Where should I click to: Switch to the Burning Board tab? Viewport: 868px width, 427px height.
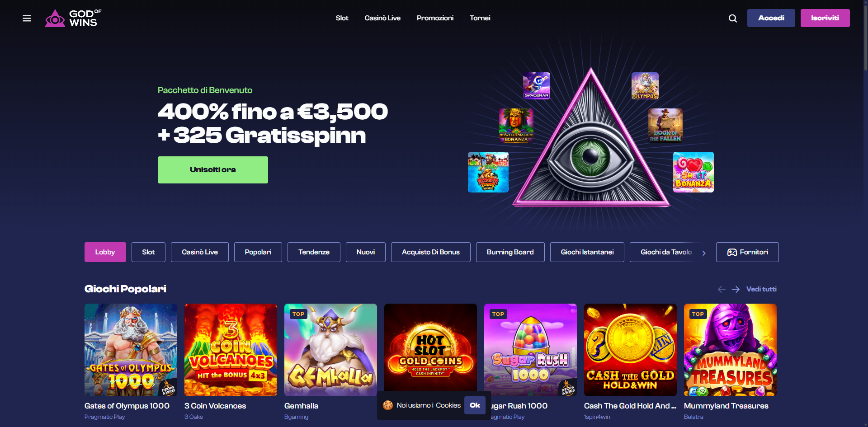[x=510, y=252]
